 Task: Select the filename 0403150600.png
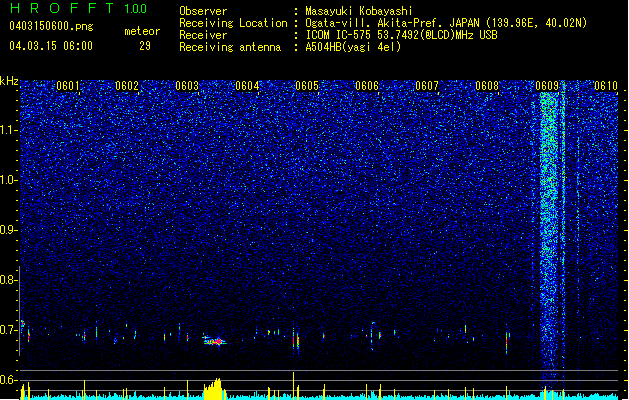(x=51, y=27)
